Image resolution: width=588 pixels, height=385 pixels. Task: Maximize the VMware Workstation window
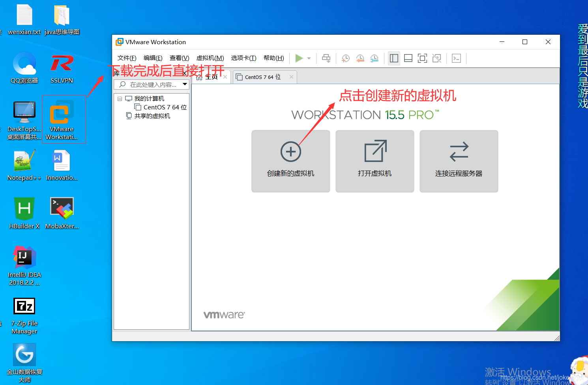pos(525,42)
